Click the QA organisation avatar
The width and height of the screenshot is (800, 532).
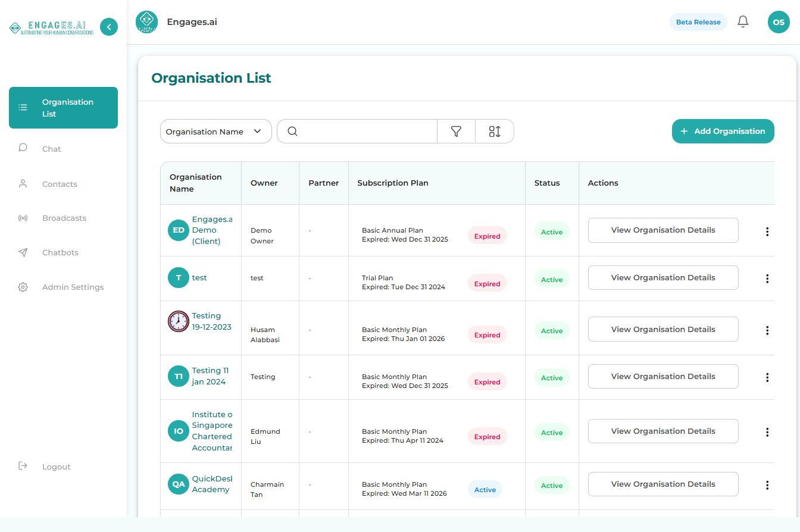[179, 484]
